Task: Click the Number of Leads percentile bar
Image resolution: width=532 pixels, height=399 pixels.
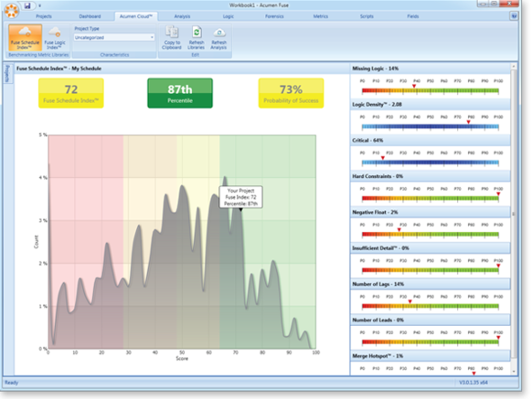Action: pyautogui.click(x=431, y=342)
